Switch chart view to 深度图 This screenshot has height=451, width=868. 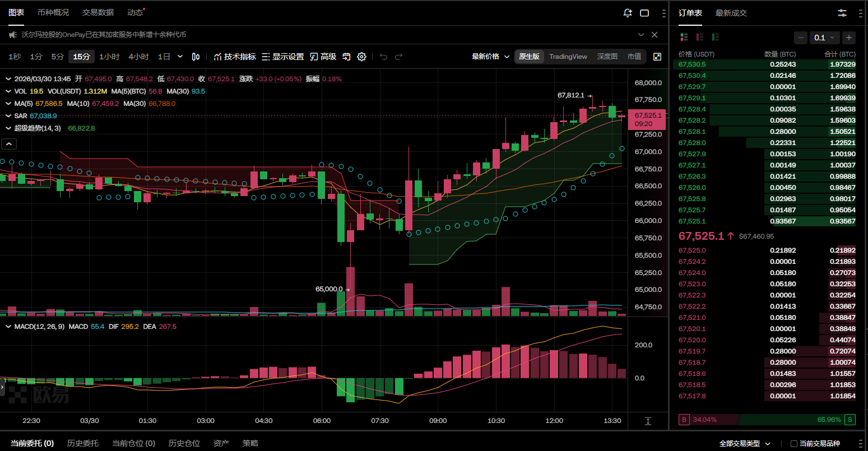coord(607,57)
